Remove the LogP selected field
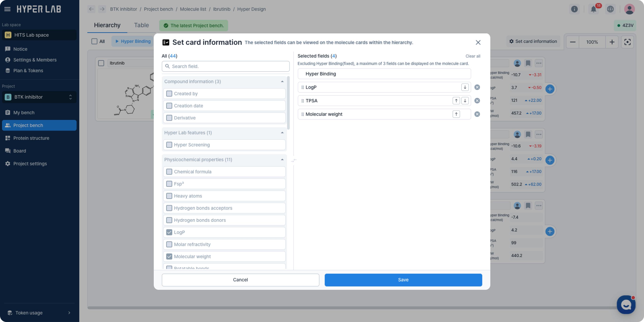644x322 pixels. click(477, 87)
